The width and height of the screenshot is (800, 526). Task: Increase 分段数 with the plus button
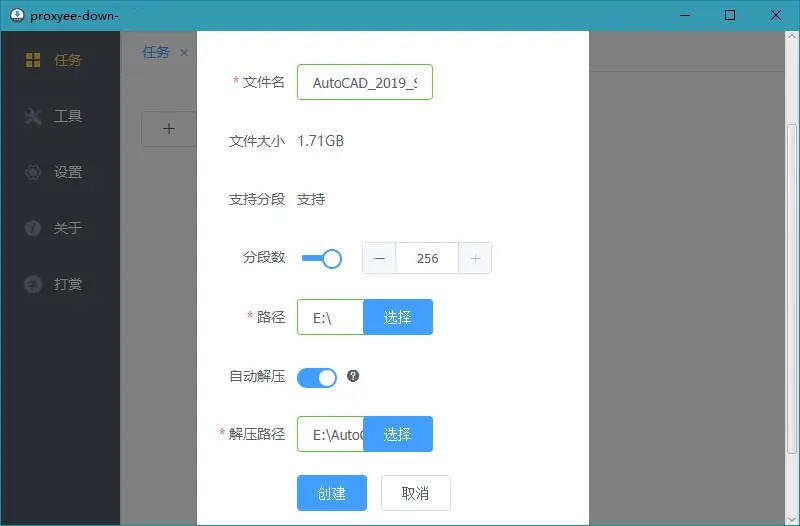coord(475,258)
